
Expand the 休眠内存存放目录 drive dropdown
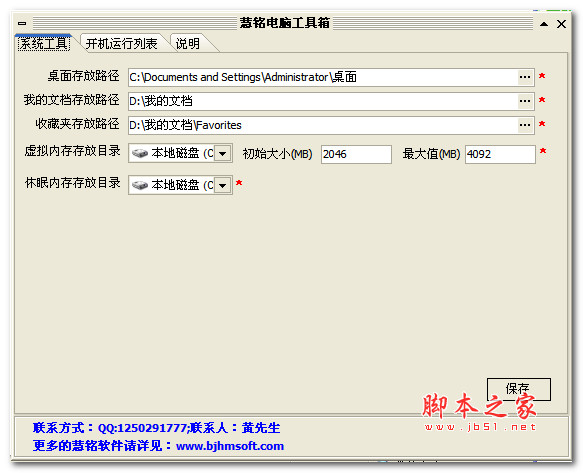click(x=223, y=185)
